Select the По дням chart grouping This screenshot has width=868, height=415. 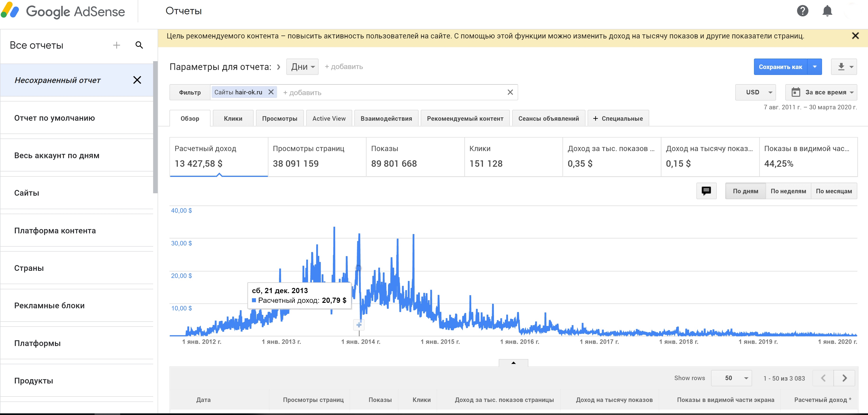coord(745,191)
